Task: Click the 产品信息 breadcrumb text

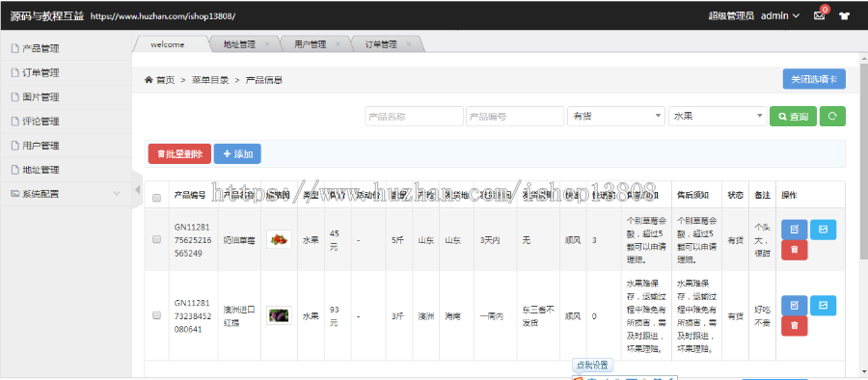Action: click(x=264, y=80)
